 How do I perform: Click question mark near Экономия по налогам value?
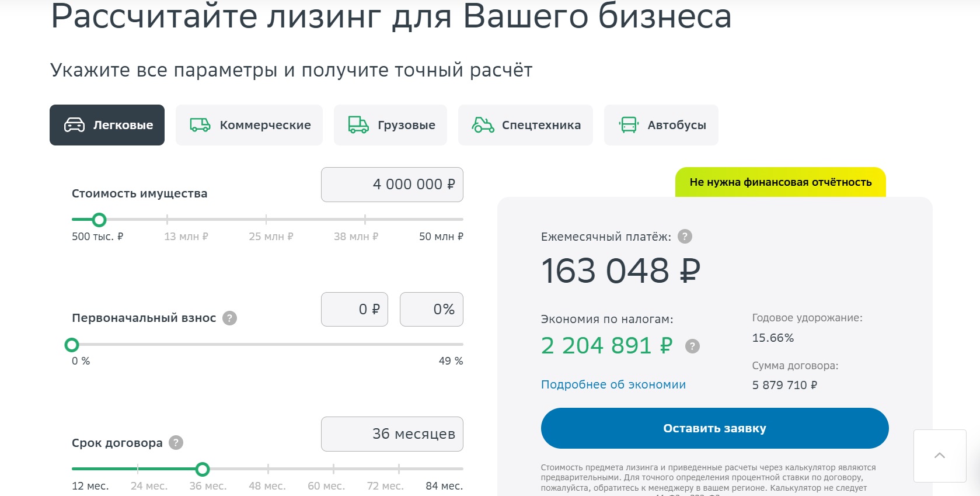[693, 346]
